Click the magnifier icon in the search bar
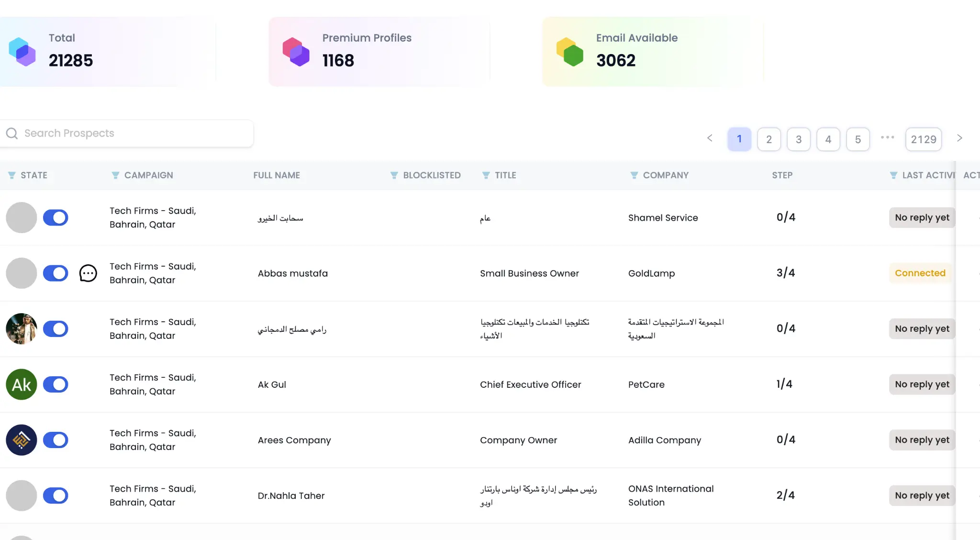This screenshot has width=980, height=540. coord(11,133)
